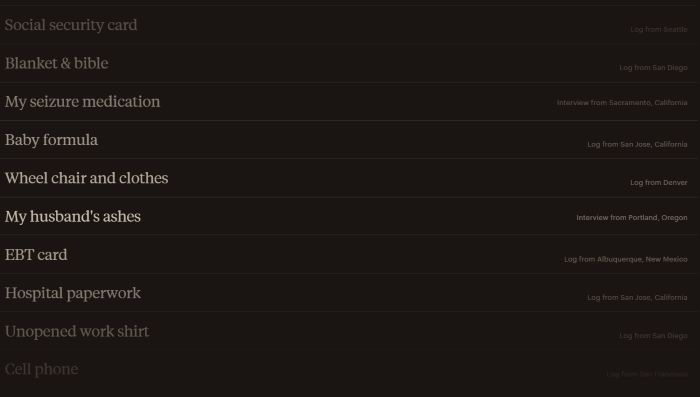Click 'Log from San Jose' beside Baby formula
The height and width of the screenshot is (397, 700).
point(637,145)
